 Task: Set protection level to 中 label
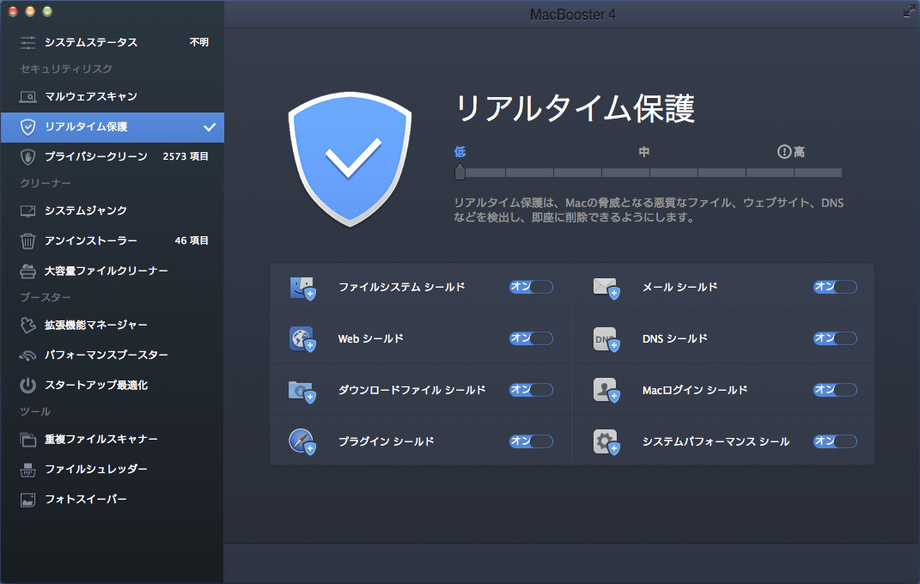point(644,152)
